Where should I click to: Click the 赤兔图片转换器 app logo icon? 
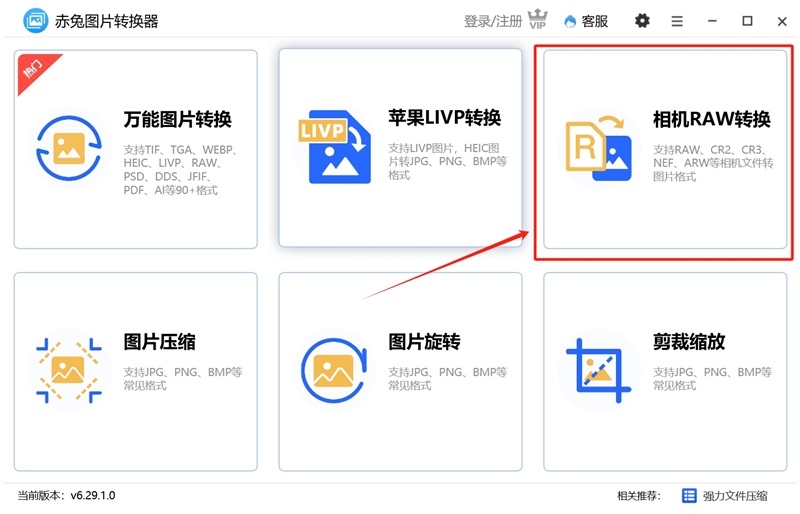coord(35,21)
